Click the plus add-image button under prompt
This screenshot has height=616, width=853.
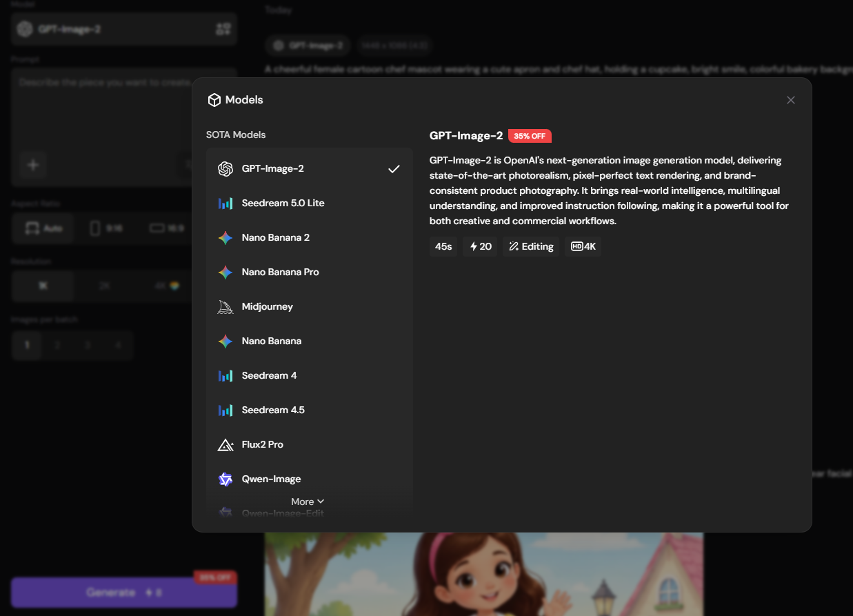click(x=33, y=165)
